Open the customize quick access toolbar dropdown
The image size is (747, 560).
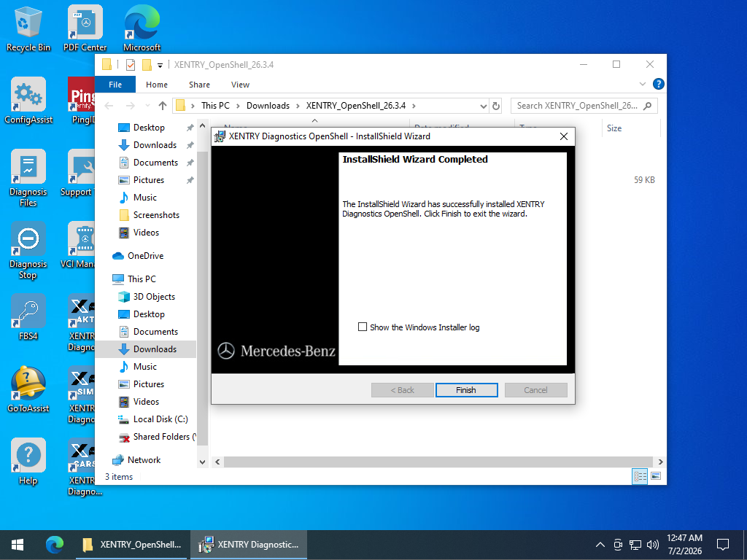[160, 65]
